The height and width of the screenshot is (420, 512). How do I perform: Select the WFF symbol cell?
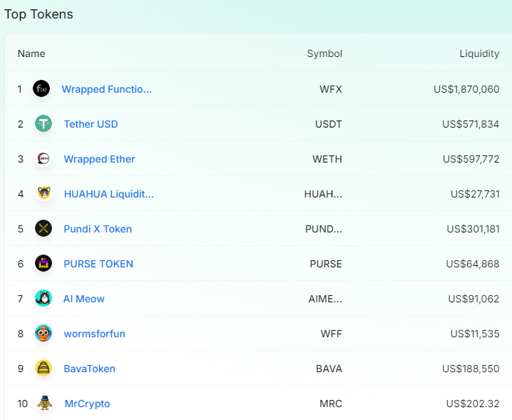332,334
